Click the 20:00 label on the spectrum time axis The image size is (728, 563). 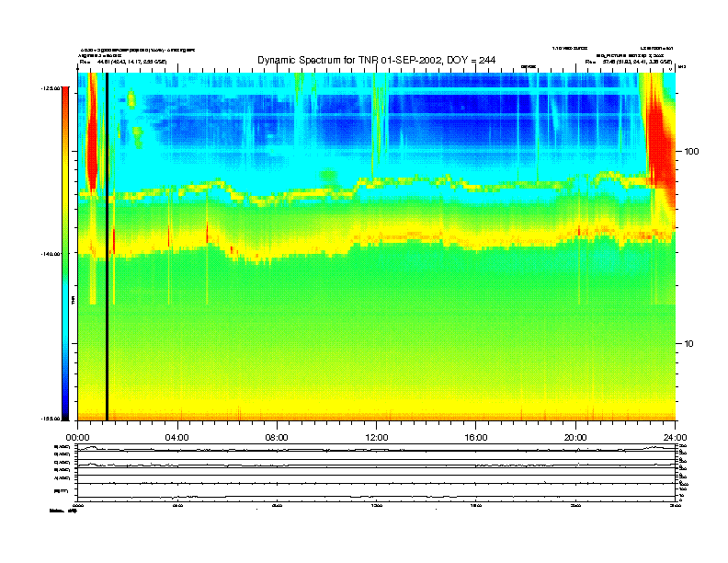coord(575,438)
